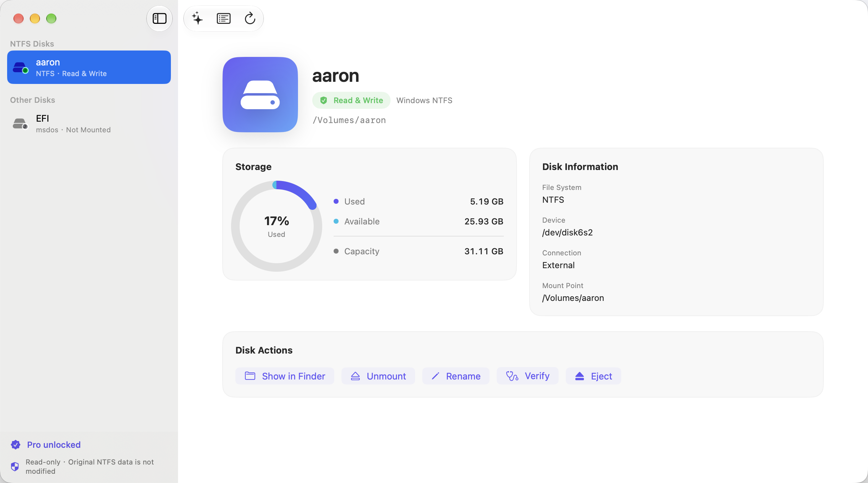868x483 pixels.
Task: Rename the aaron disk
Action: pos(456,376)
